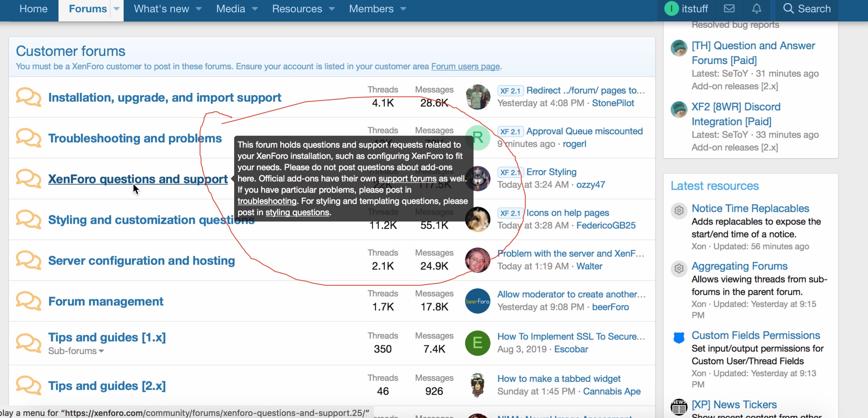The width and height of the screenshot is (868, 418).
Task: Open Walter's avatar photo
Action: coord(478,260)
